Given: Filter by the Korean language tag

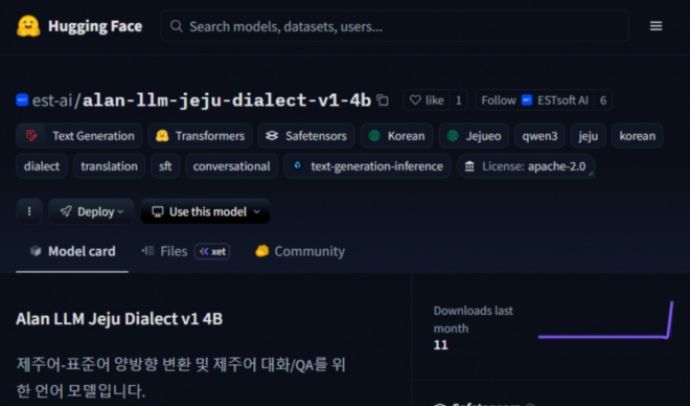Looking at the screenshot, I should click(396, 136).
